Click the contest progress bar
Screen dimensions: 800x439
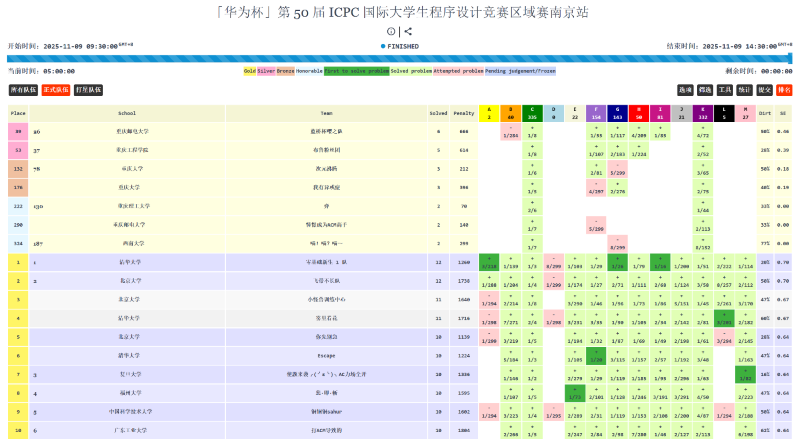(x=400, y=59)
